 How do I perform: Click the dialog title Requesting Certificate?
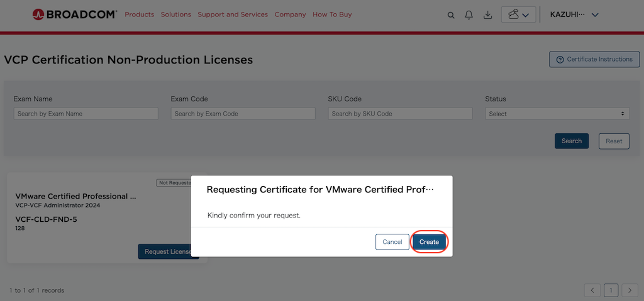click(x=320, y=189)
